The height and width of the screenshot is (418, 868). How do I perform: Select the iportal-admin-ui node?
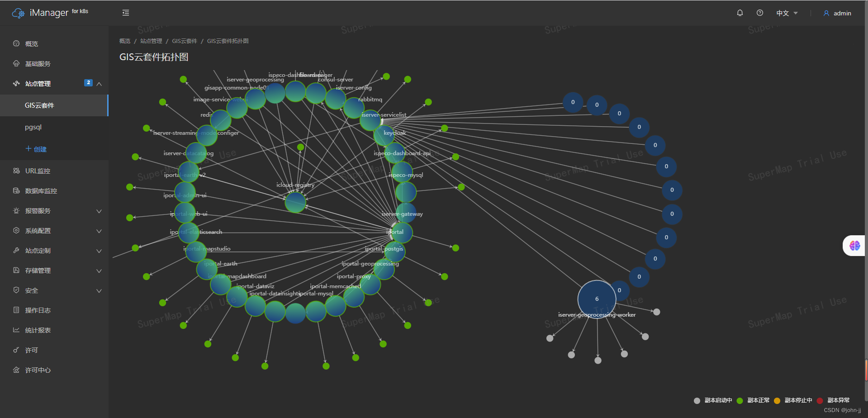[x=185, y=192]
